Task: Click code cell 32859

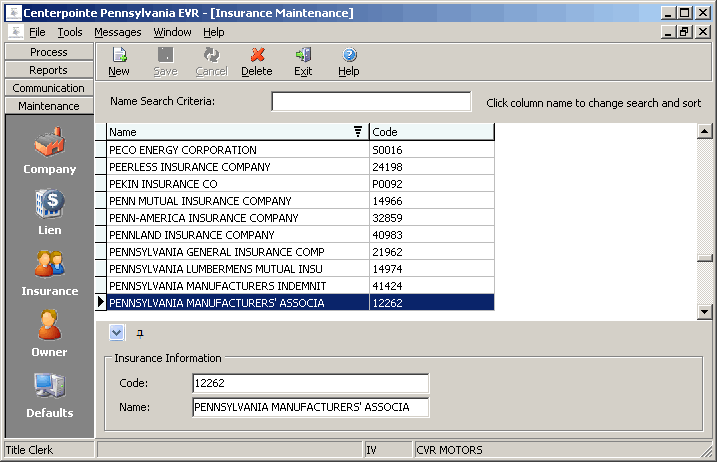Action: (x=432, y=217)
